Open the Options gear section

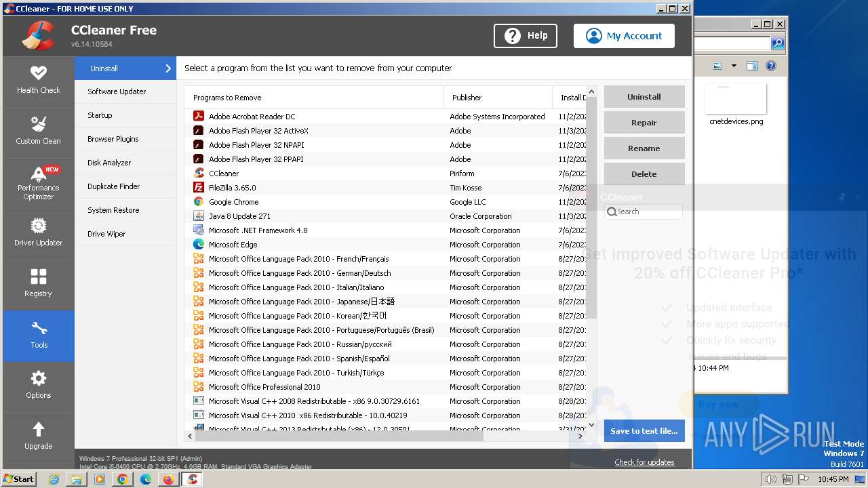(39, 386)
